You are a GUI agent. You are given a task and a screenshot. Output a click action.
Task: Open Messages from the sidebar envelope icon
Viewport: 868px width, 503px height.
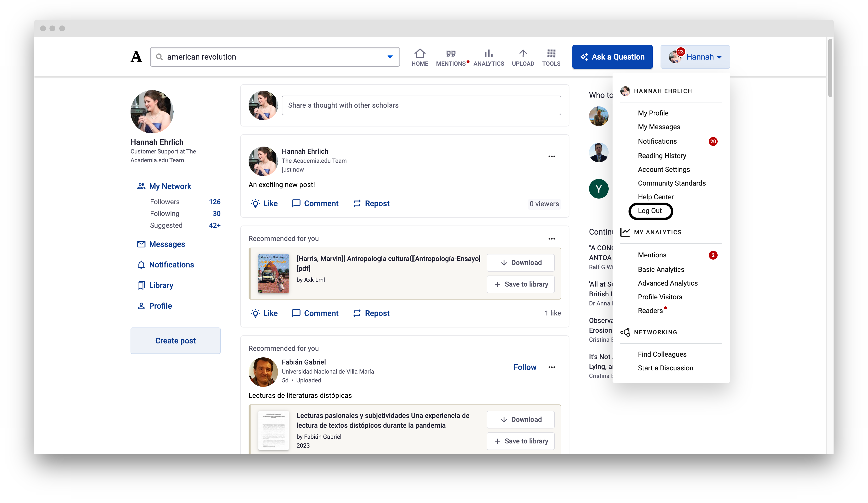[141, 244]
